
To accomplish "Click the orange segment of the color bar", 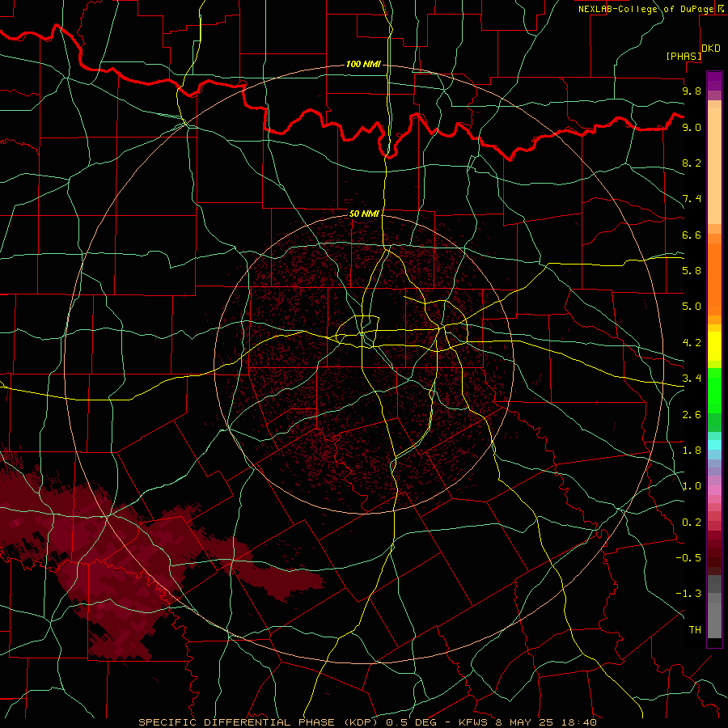I will pos(714,278).
